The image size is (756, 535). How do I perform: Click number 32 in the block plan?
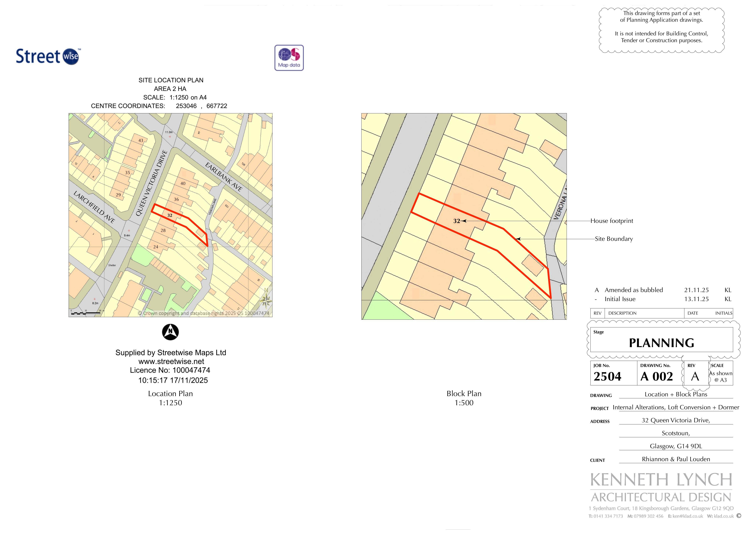[456, 221]
